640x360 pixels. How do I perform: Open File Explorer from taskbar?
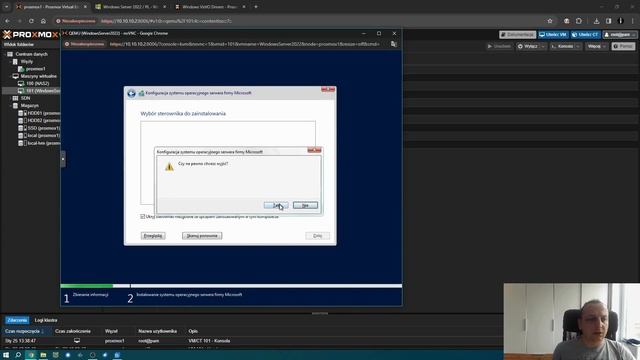[43, 355]
